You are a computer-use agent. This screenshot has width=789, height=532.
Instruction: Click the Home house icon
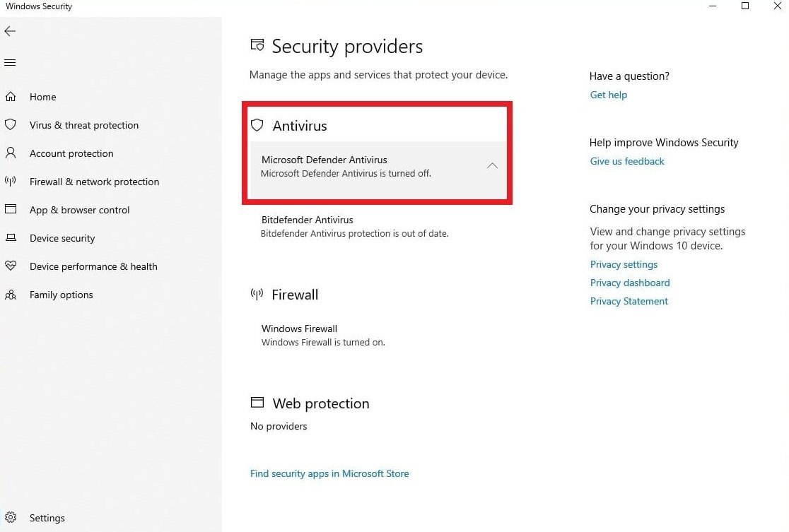[11, 97]
